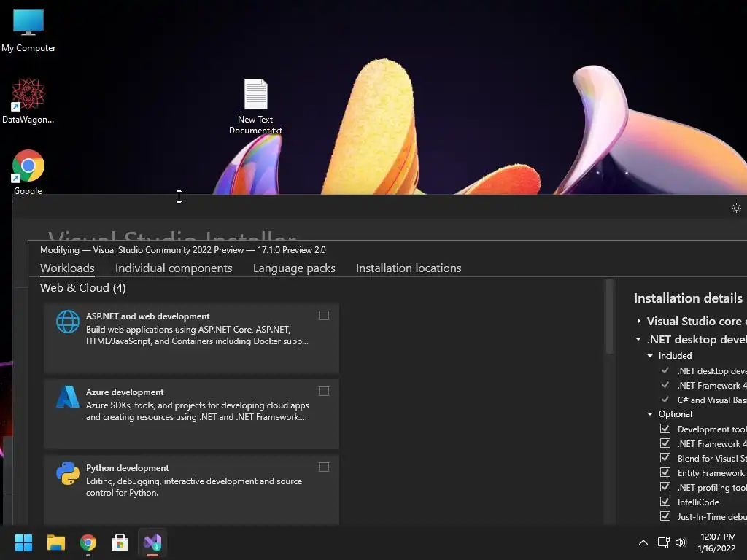
Task: Click the Installation details heading
Action: 688,298
